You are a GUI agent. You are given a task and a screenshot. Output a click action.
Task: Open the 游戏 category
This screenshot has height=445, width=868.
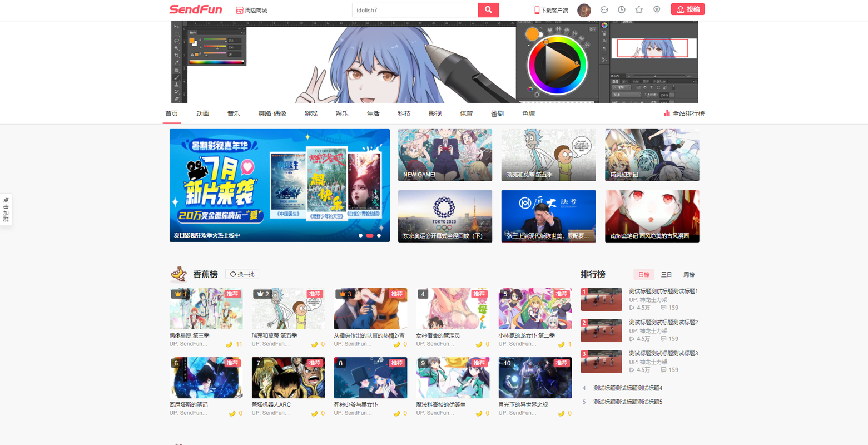[311, 113]
